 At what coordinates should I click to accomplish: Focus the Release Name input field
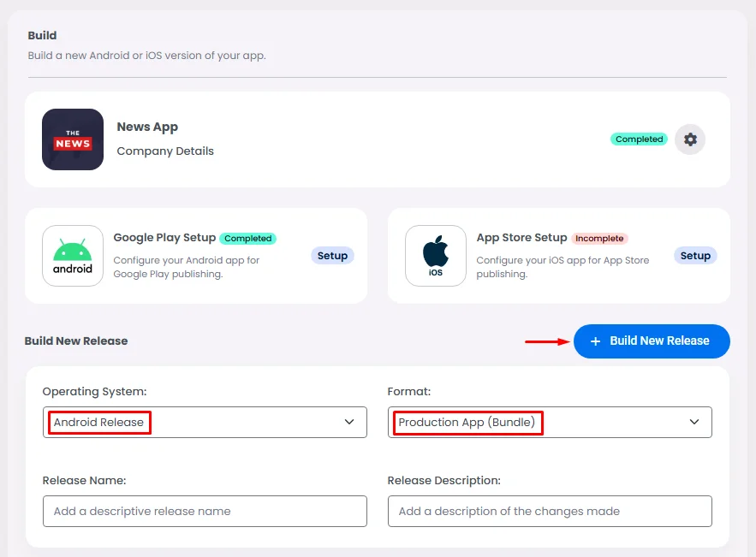point(205,512)
